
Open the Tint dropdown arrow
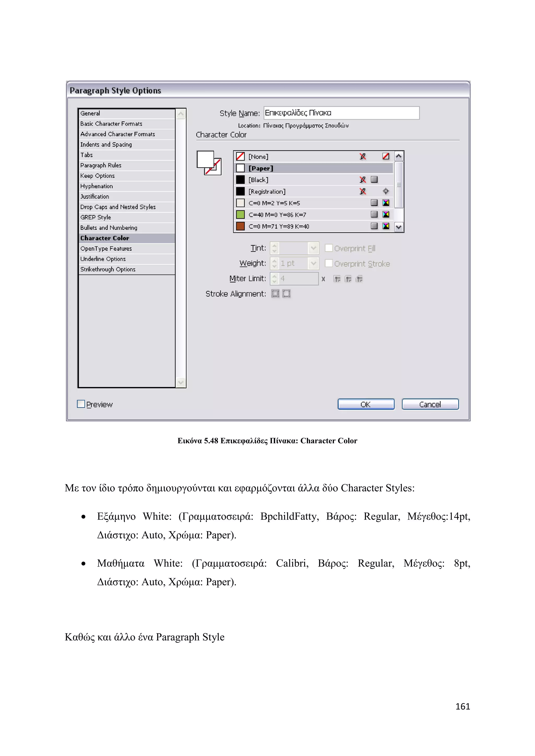coord(313,248)
